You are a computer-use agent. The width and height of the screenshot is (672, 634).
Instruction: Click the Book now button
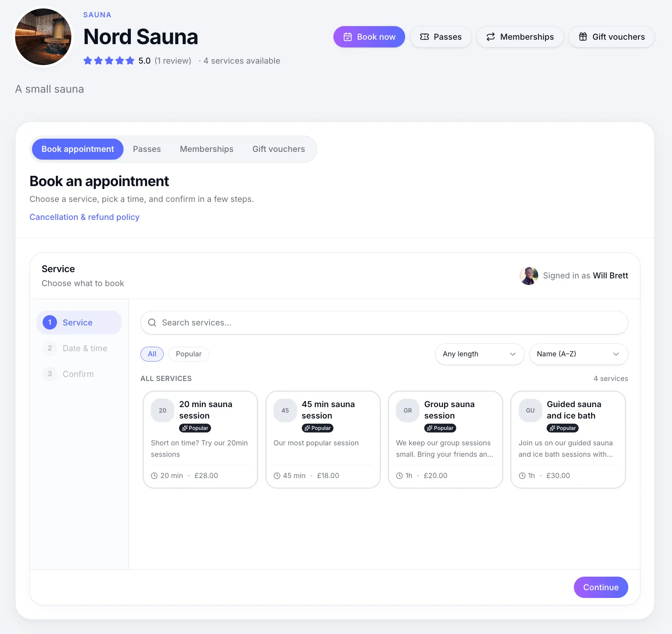click(x=369, y=37)
